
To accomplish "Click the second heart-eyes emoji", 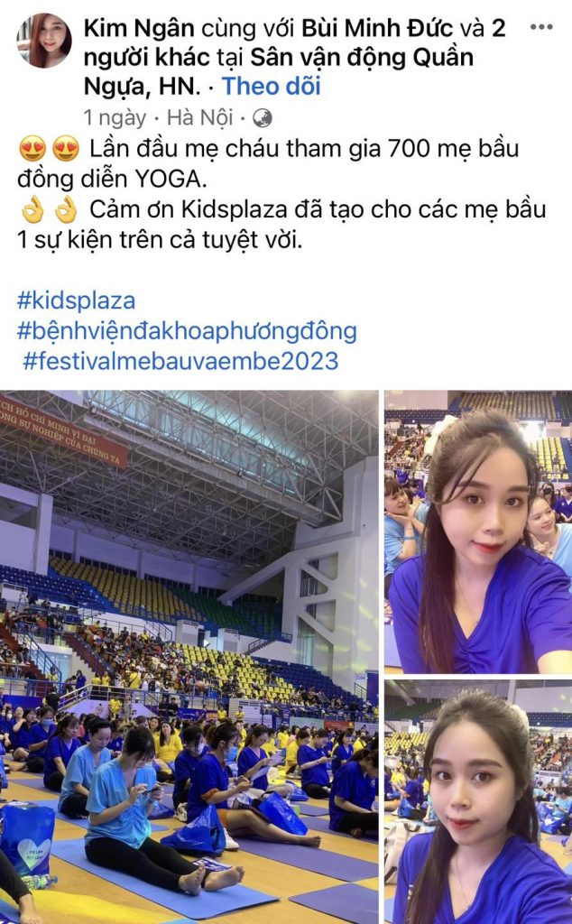I will point(65,149).
